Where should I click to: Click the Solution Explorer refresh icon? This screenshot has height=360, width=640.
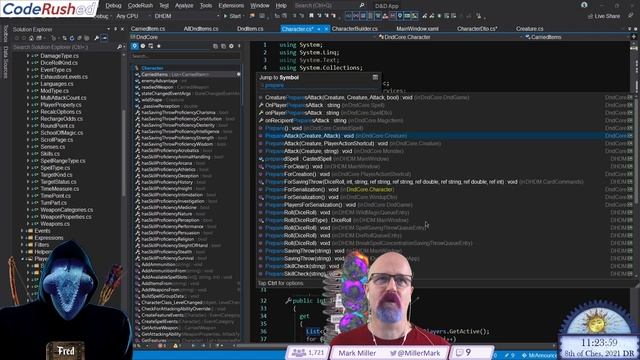click(72, 38)
